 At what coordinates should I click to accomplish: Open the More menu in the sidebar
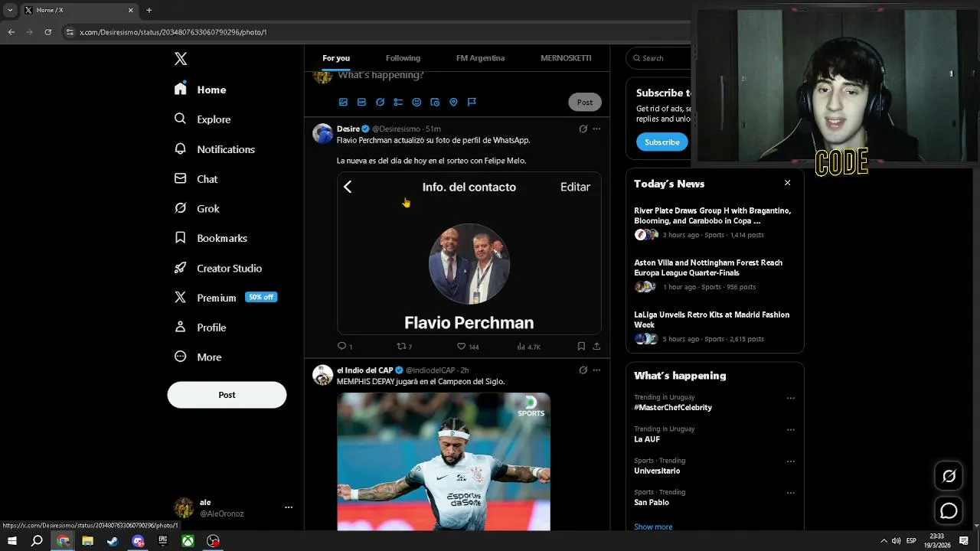click(198, 357)
